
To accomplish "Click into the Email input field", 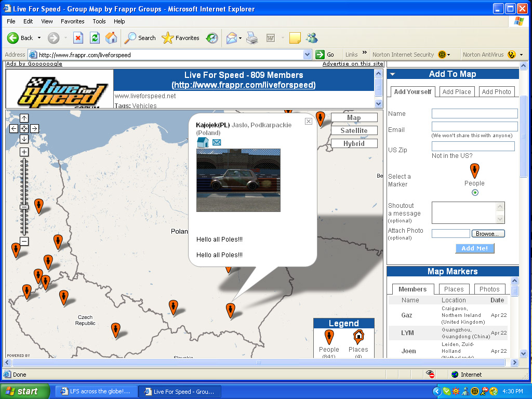I will coord(475,126).
